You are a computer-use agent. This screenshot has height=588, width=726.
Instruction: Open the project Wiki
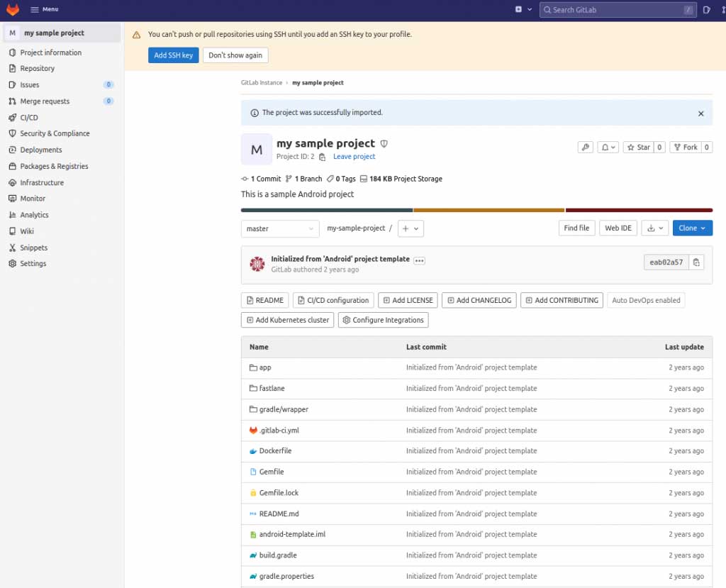pos(28,231)
